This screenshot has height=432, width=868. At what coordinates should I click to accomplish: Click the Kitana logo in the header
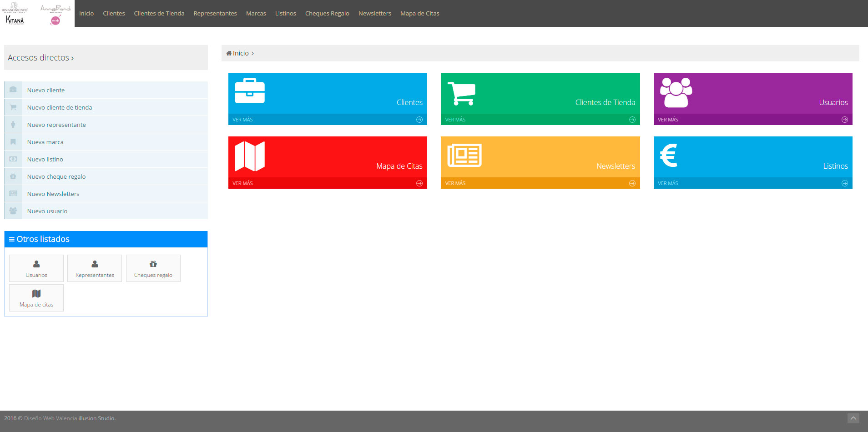click(x=15, y=20)
